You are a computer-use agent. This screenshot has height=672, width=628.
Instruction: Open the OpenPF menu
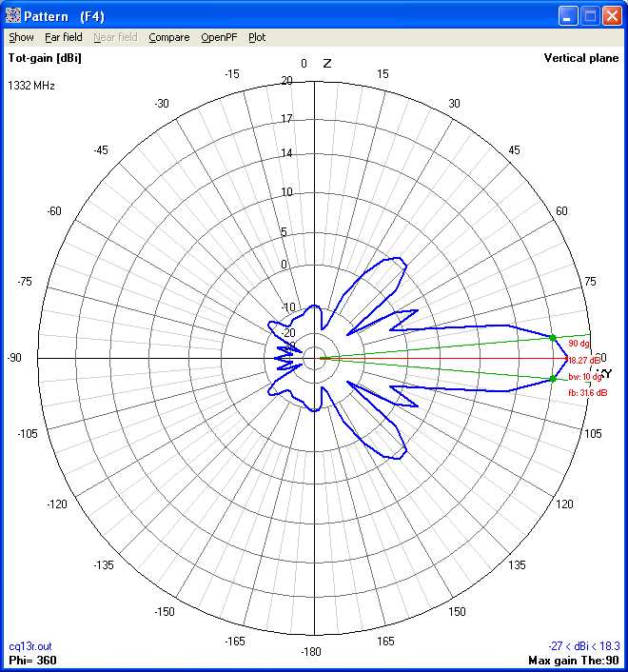(x=219, y=37)
